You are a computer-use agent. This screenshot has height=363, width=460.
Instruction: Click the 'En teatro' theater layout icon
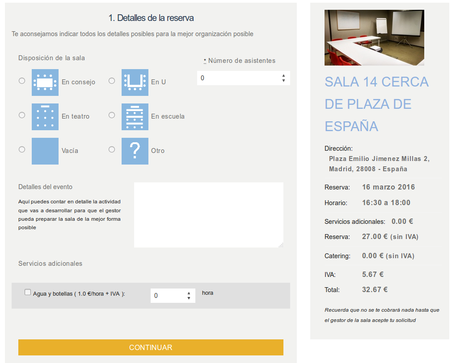45,117
